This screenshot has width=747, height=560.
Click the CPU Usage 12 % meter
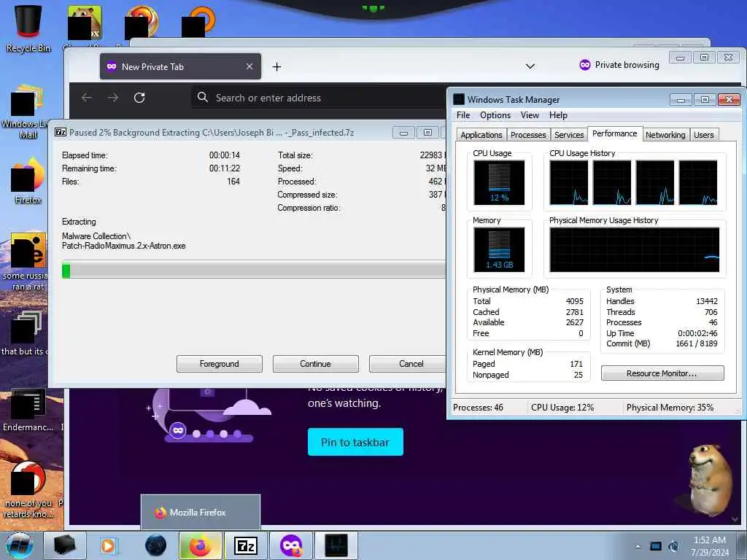point(499,182)
